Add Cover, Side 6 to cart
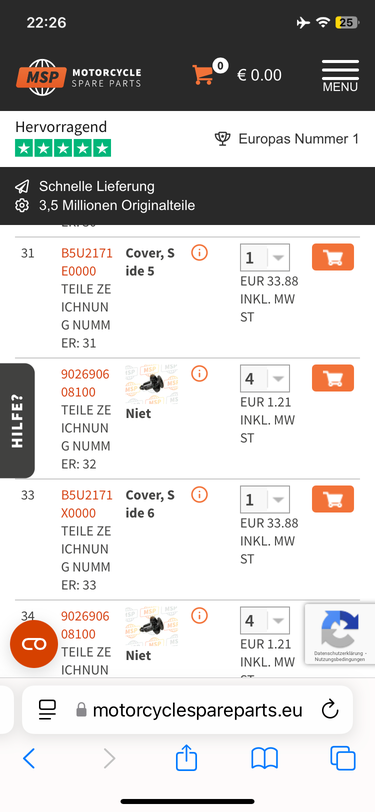Screen dimensions: 375x812 [333, 499]
